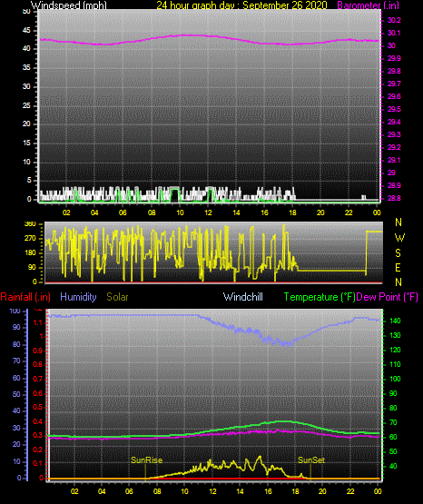Click the 30.1 barometer scale value

pos(394,33)
